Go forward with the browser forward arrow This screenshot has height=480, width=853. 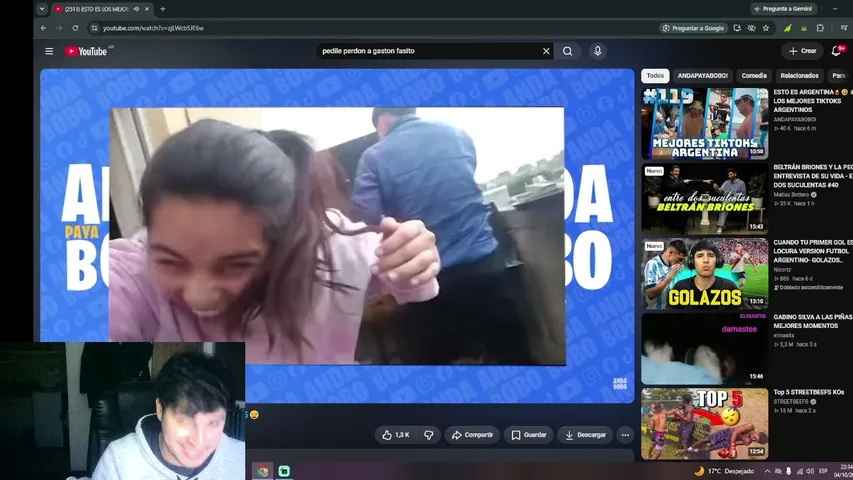pos(59,28)
